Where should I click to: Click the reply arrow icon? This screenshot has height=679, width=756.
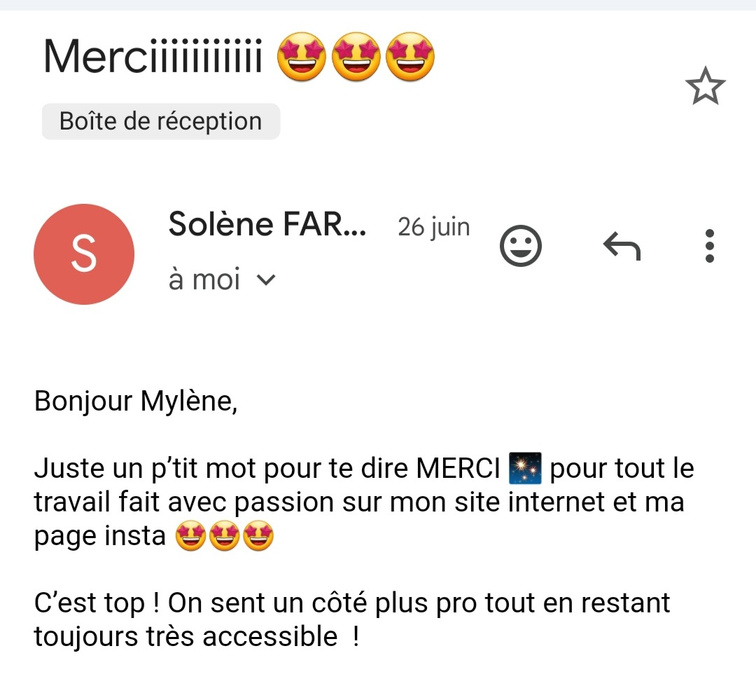tap(622, 245)
